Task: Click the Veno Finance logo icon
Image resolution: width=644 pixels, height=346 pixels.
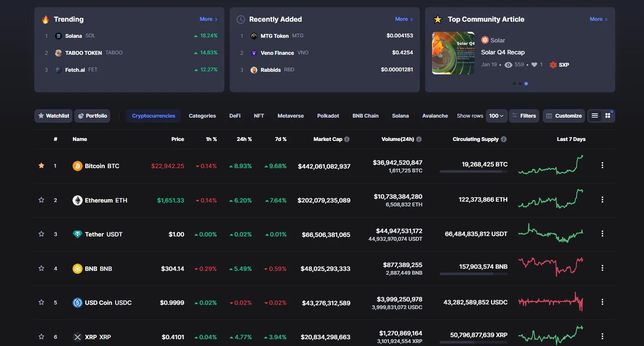Action: coord(254,53)
